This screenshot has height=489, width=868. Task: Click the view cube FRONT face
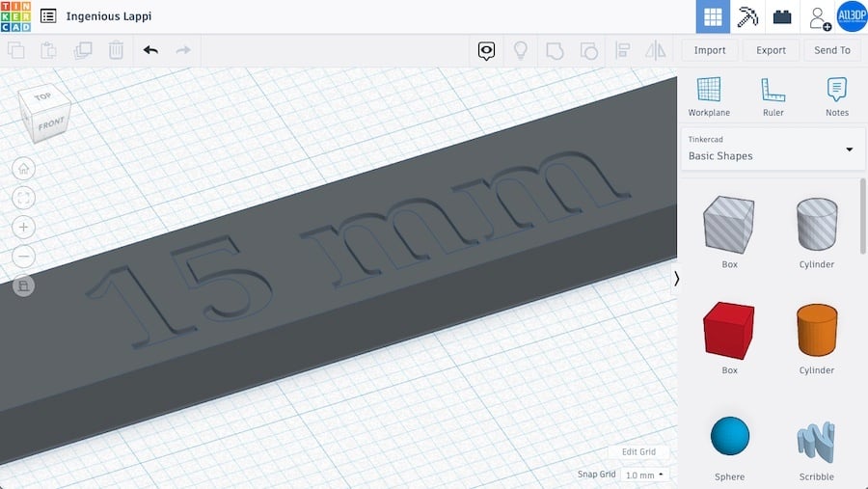50,124
